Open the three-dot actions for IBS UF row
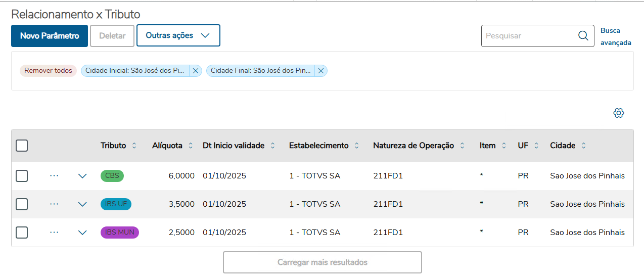Screen dimensions: 644x278 (54, 204)
